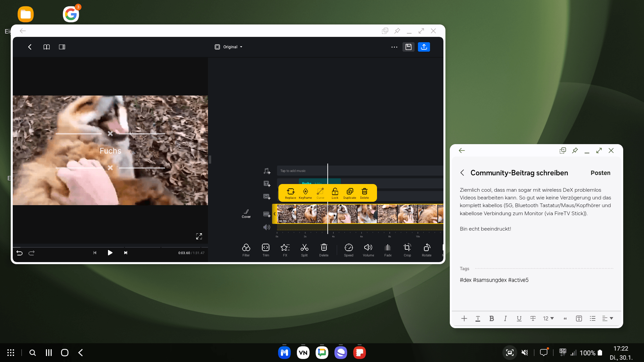Select the Crop tool
Viewport: 644px width, 362px height.
[407, 250]
